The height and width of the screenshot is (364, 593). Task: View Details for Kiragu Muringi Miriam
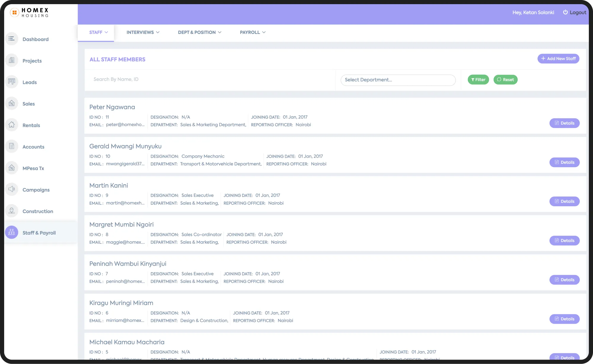click(565, 319)
